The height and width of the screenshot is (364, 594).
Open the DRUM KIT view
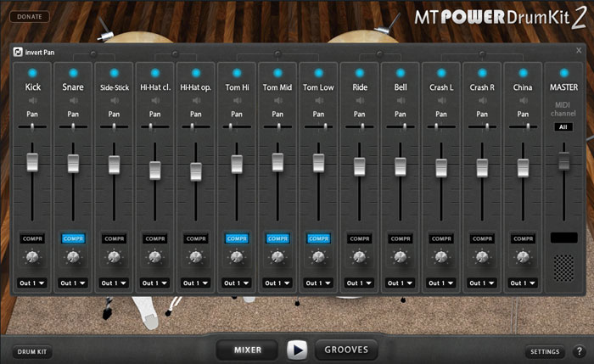click(32, 351)
